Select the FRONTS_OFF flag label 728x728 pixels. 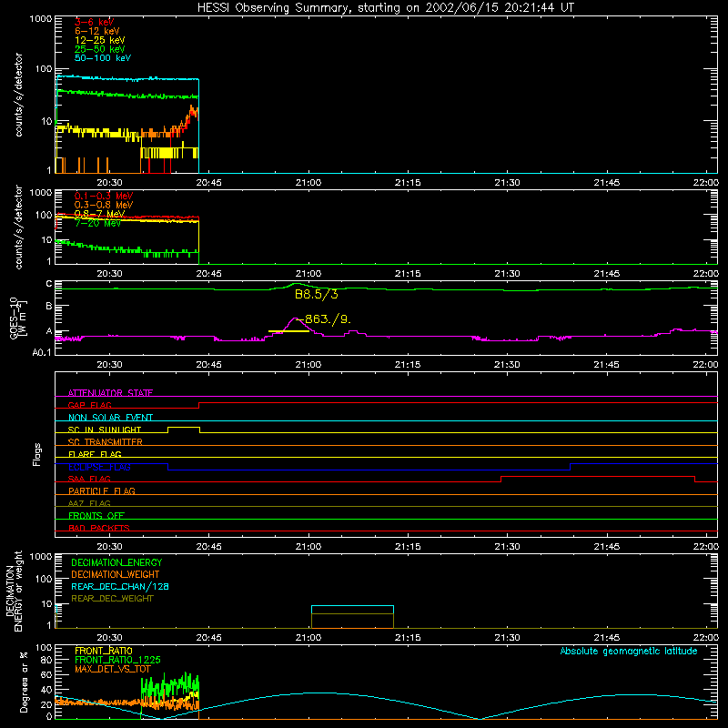[96, 516]
